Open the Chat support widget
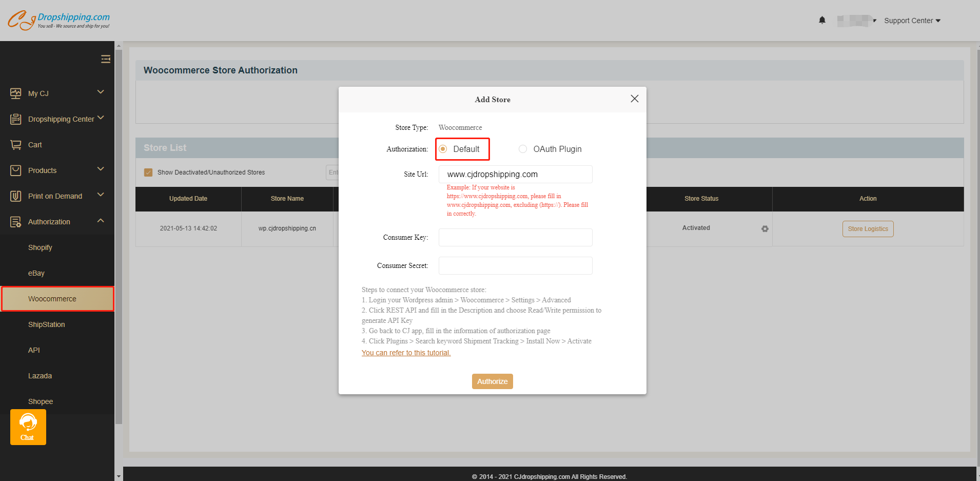The width and height of the screenshot is (980, 481). (x=28, y=427)
